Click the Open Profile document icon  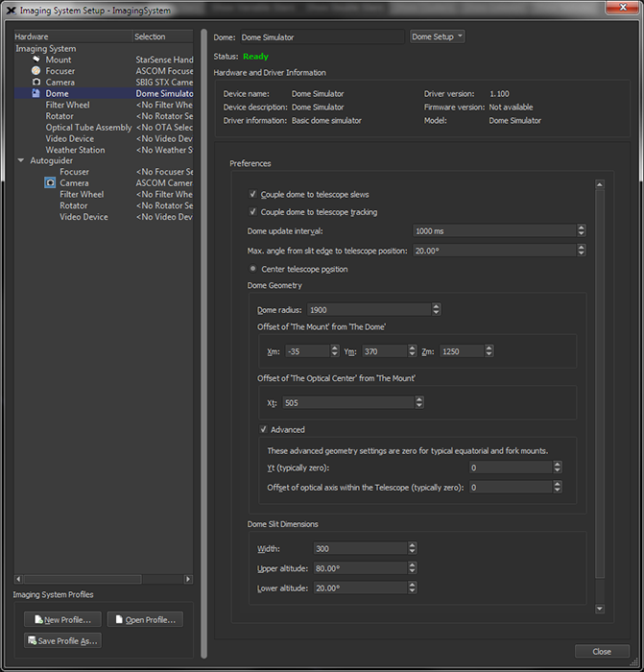(x=118, y=620)
